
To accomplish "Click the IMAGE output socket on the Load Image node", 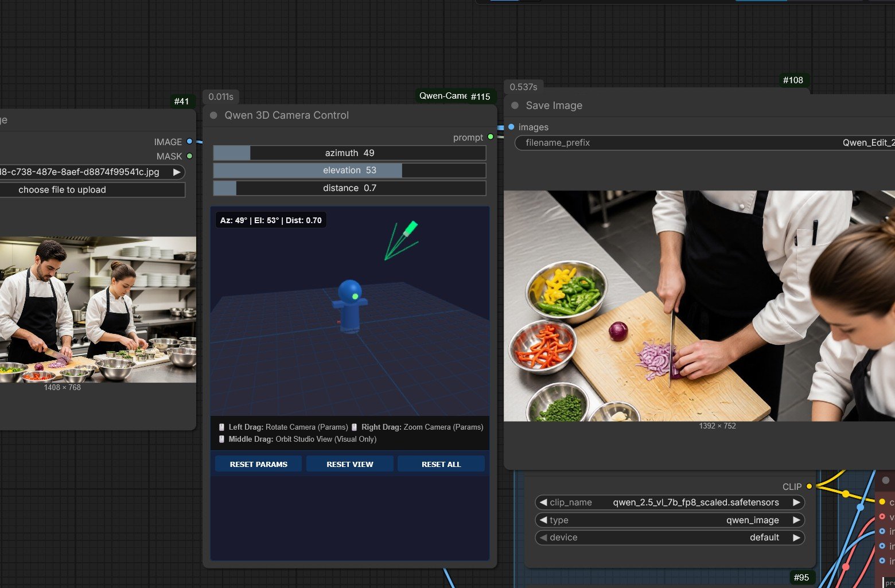I will point(189,142).
